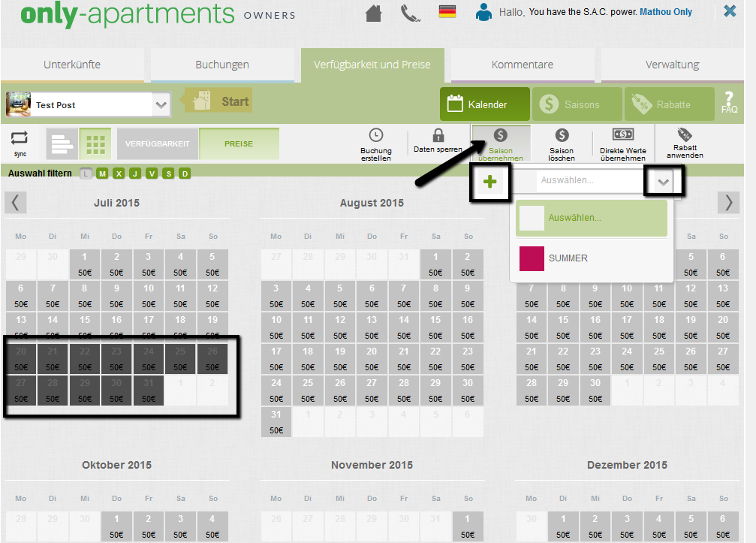Choose Auswählen... option in dropdown list
This screenshot has width=756, height=543.
[592, 218]
